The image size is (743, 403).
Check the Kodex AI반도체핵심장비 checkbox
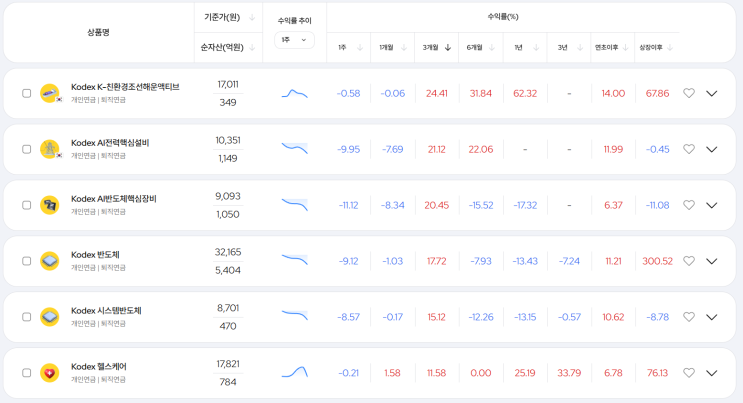(x=27, y=205)
